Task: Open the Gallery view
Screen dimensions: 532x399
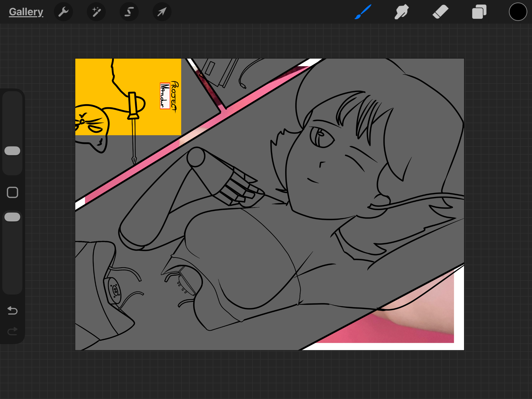Action: tap(26, 12)
